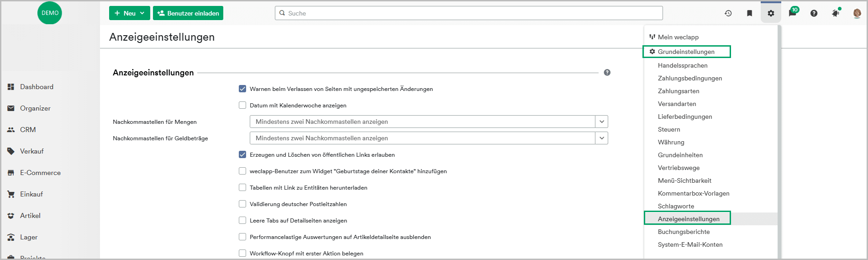868x260 pixels.
Task: Click the Artikel box icon
Action: click(11, 216)
